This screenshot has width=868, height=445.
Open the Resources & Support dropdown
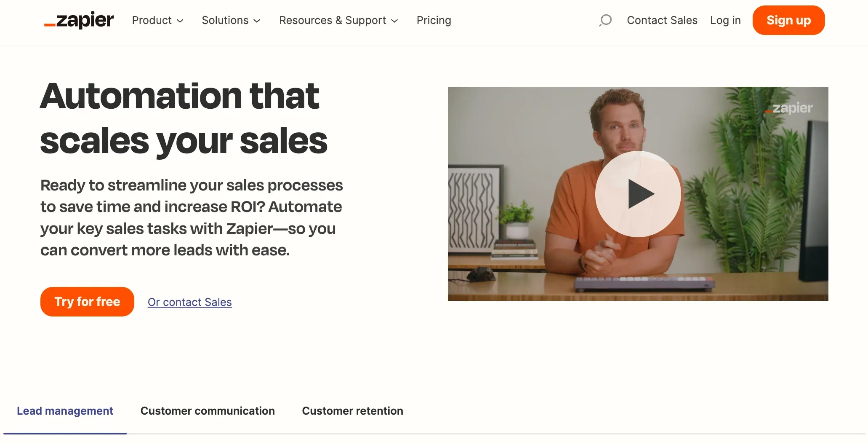pos(338,20)
